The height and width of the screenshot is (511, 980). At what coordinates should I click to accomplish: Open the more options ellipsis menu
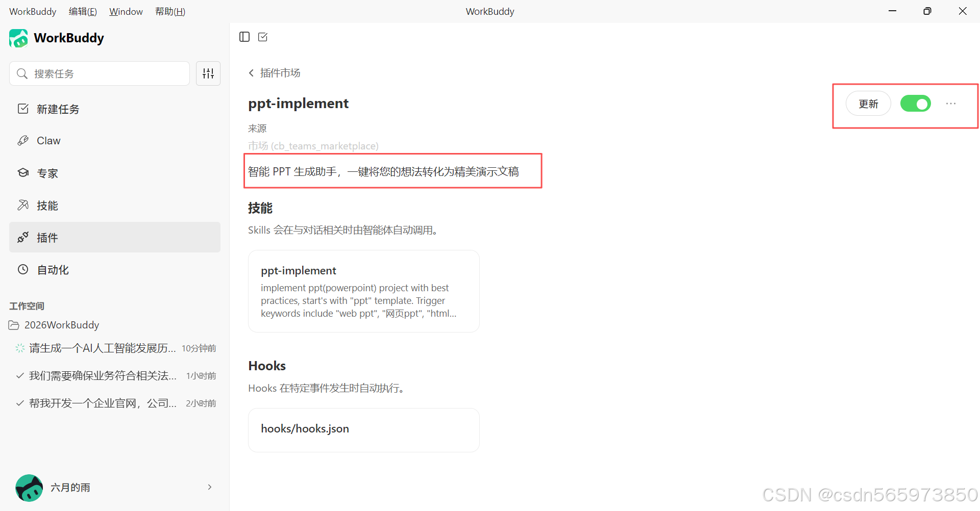tap(950, 104)
